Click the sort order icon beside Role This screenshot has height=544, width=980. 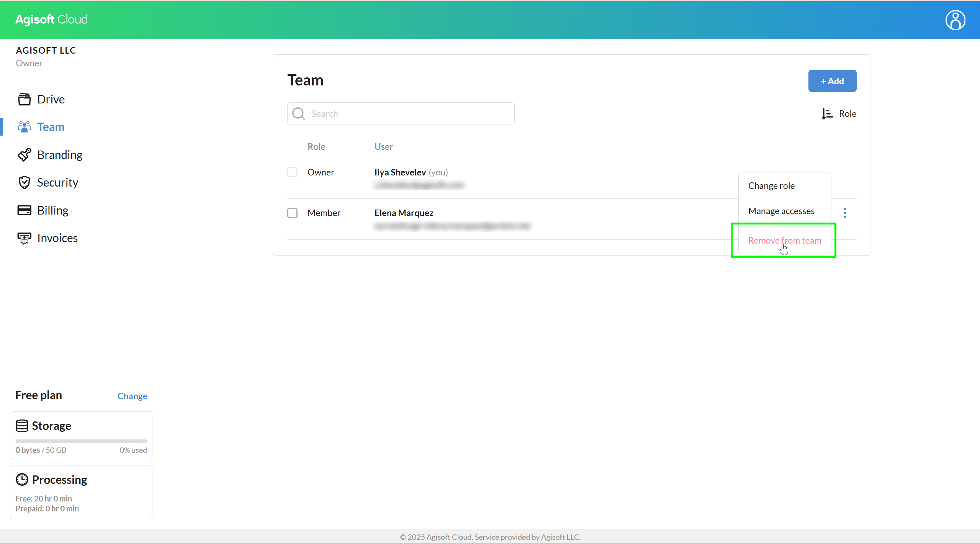tap(827, 114)
